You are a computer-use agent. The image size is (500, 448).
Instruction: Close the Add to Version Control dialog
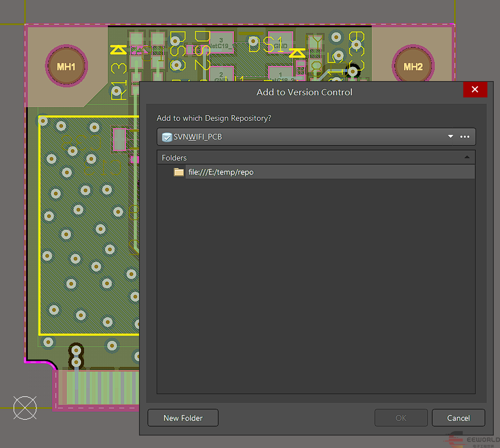474,90
